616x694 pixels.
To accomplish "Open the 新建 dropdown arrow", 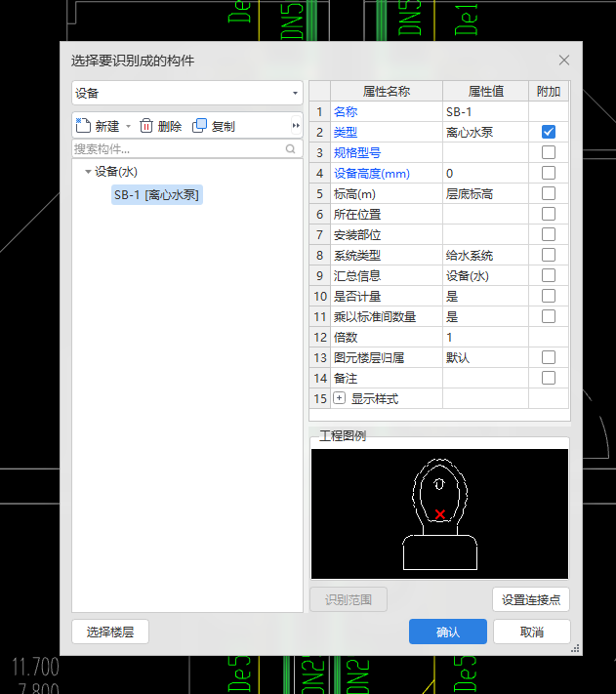I will tap(128, 127).
